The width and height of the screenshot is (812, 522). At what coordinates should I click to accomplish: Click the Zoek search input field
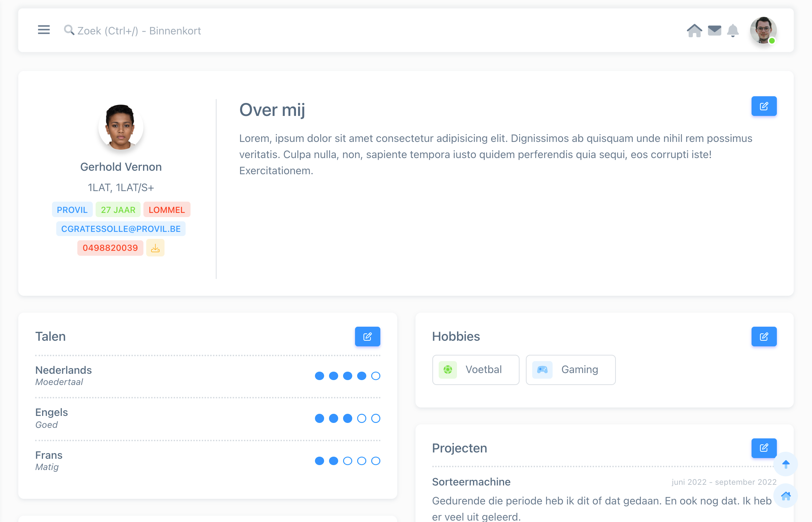[x=139, y=31]
